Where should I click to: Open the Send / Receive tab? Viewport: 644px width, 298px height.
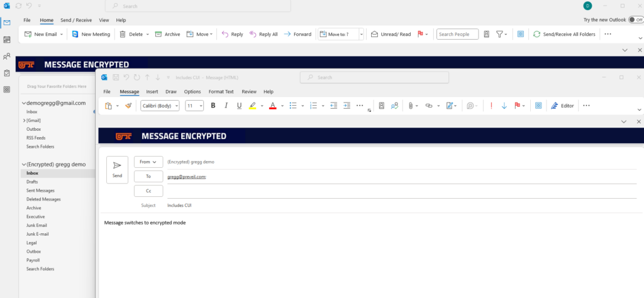(76, 20)
